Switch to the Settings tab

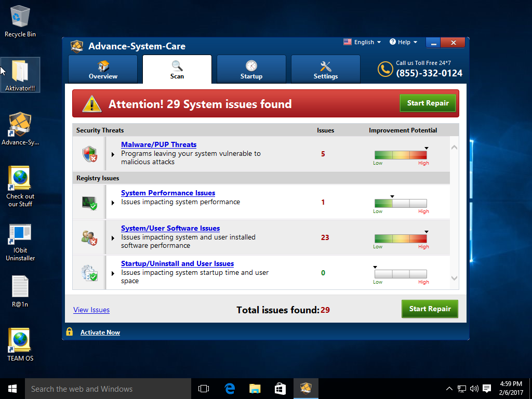coord(325,70)
